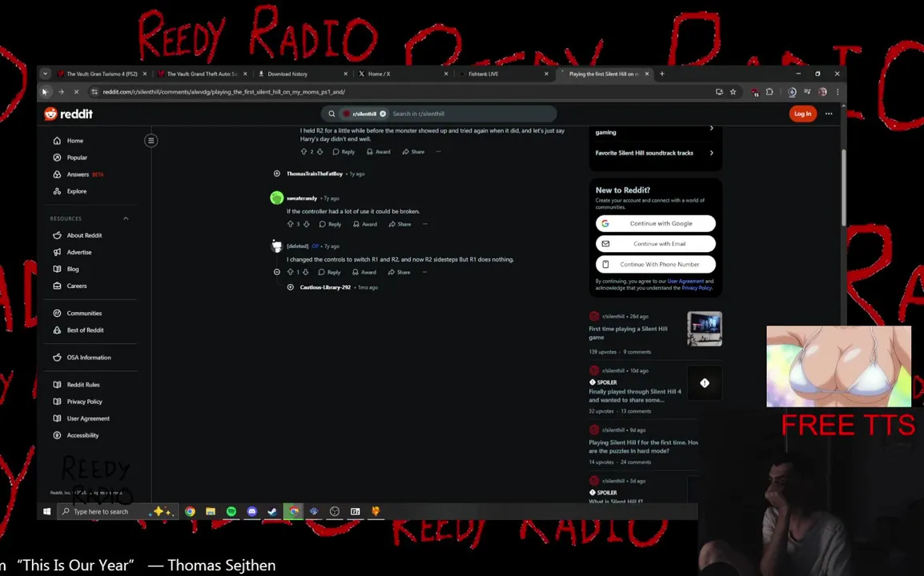
Task: Click Continue with Email
Action: tap(655, 244)
